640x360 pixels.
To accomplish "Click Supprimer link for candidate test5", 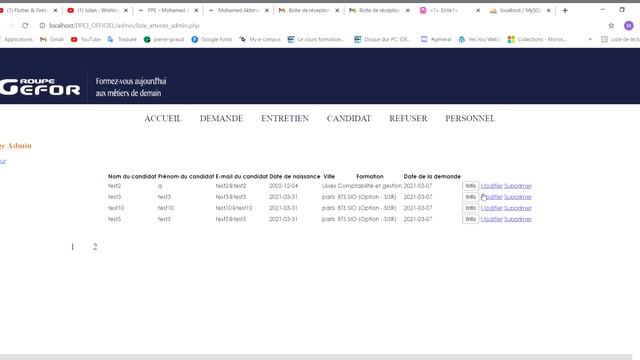I will [518, 219].
